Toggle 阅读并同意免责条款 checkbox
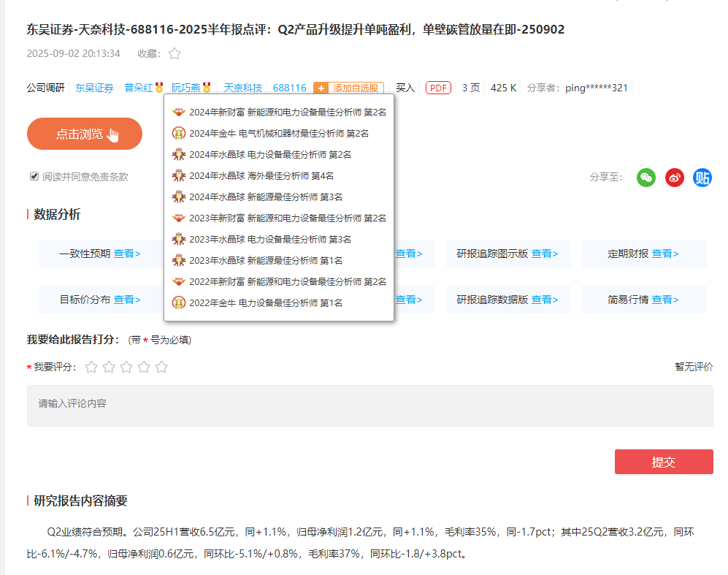 pos(34,176)
